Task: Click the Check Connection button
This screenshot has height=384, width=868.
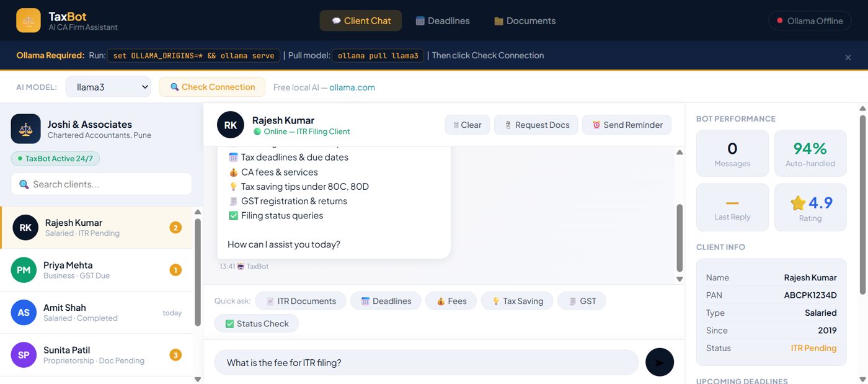Action: tap(212, 87)
